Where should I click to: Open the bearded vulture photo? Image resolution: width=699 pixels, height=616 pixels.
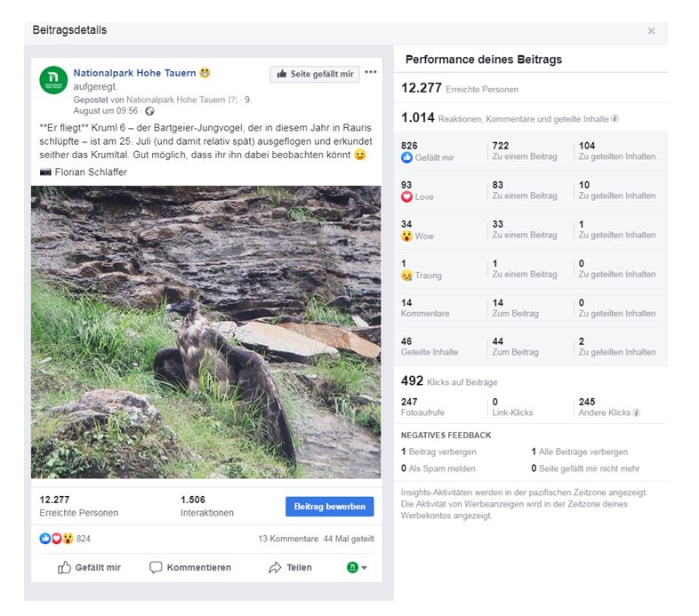(206, 332)
